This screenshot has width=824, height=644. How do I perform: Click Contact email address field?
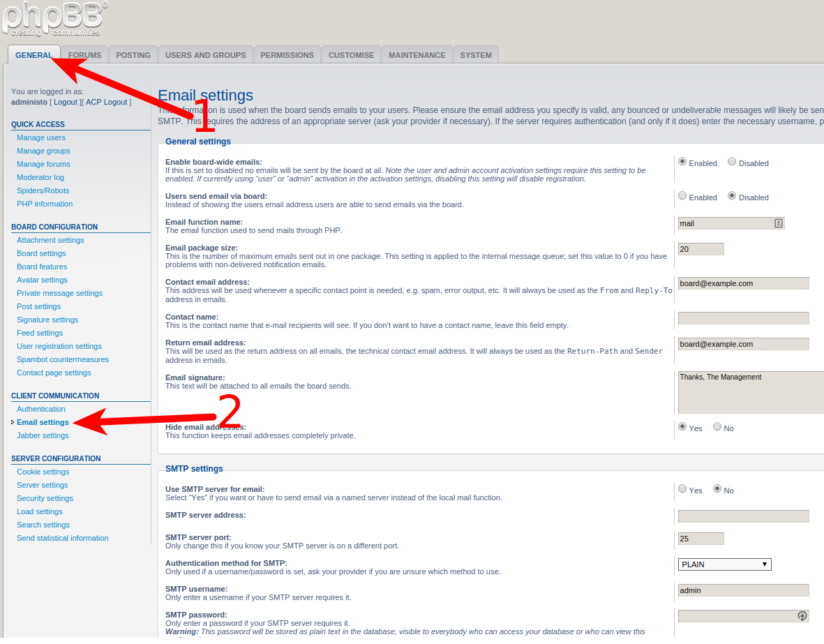(743, 283)
